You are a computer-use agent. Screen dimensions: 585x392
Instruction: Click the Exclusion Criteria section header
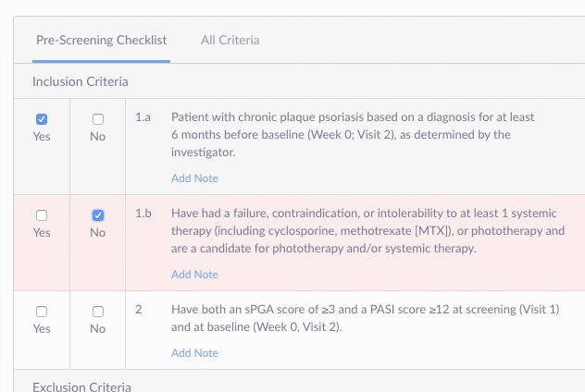81,386
